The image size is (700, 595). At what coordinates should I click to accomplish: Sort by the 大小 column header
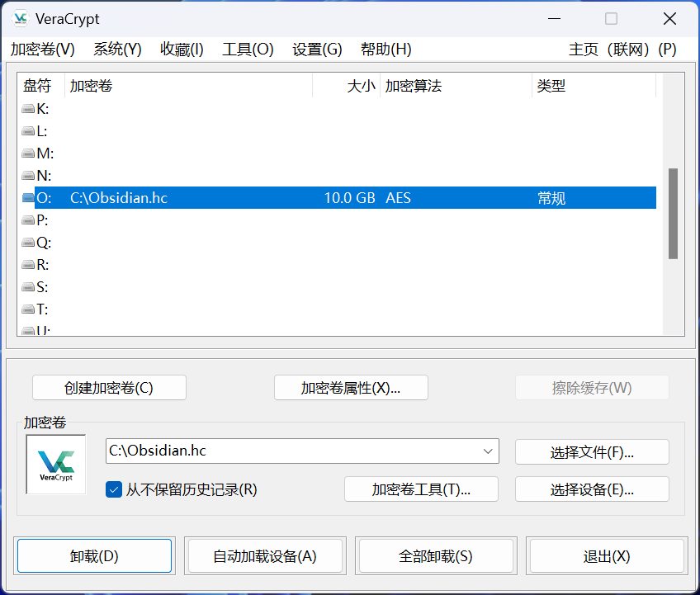[347, 86]
